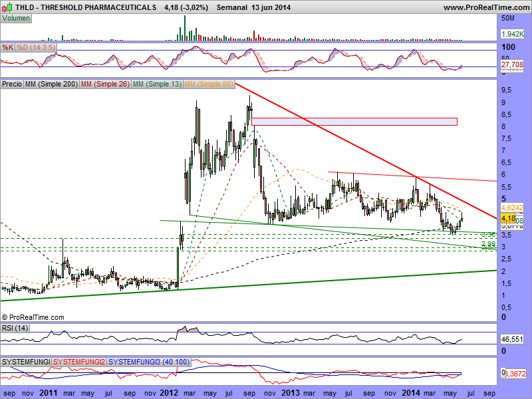Click the 2,99 support level label
Screen dimensions: 532x399
coord(488,244)
